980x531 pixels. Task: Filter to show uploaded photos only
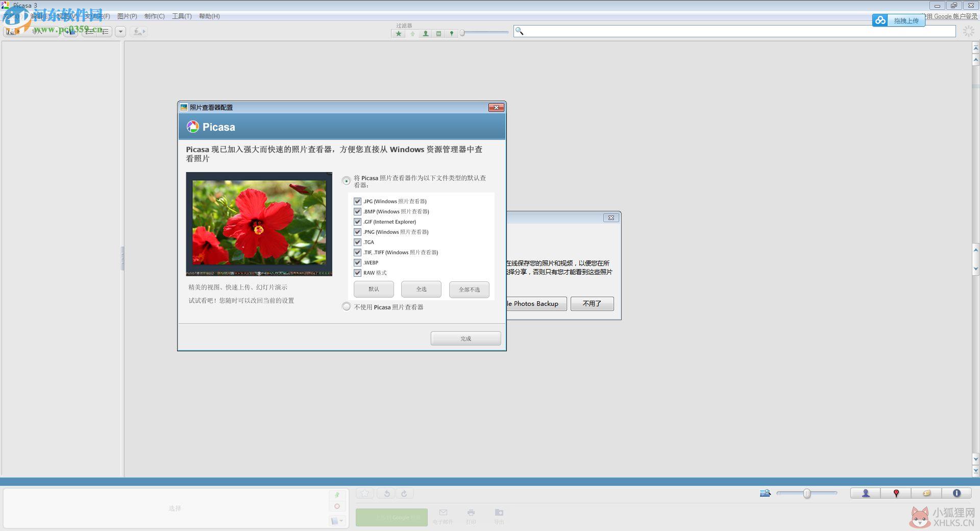[x=412, y=34]
